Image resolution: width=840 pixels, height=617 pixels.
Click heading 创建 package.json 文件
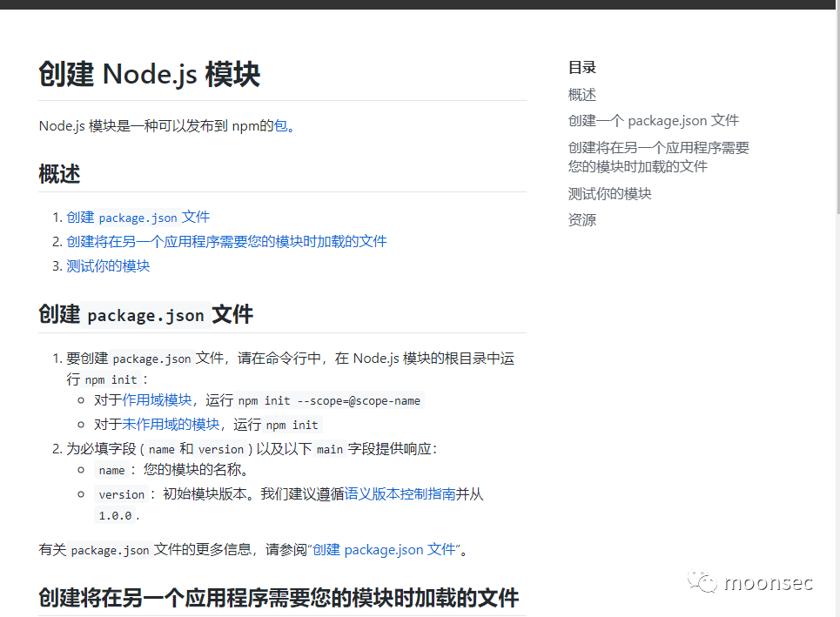[145, 315]
